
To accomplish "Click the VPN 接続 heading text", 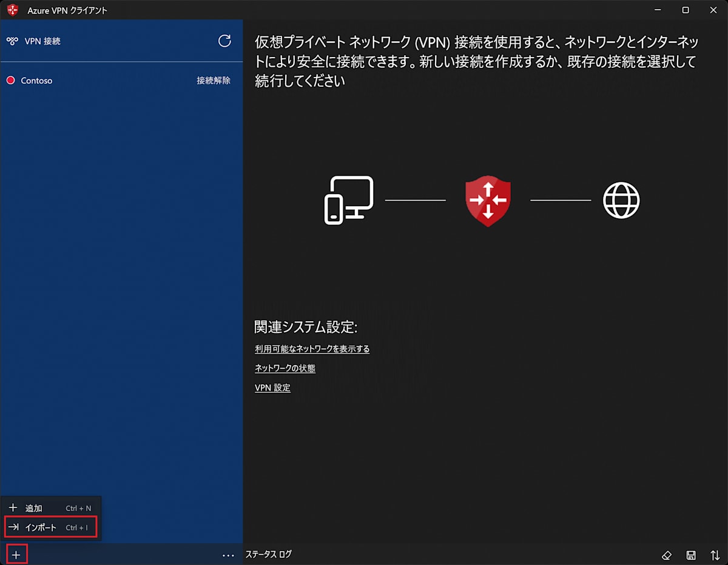I will coord(42,41).
